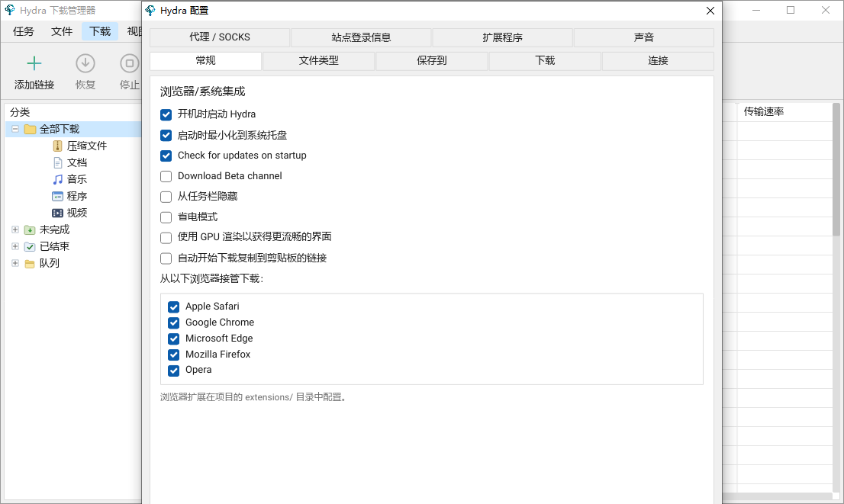The height and width of the screenshot is (504, 844).
Task: Click the category panel header label
Action: click(20, 112)
